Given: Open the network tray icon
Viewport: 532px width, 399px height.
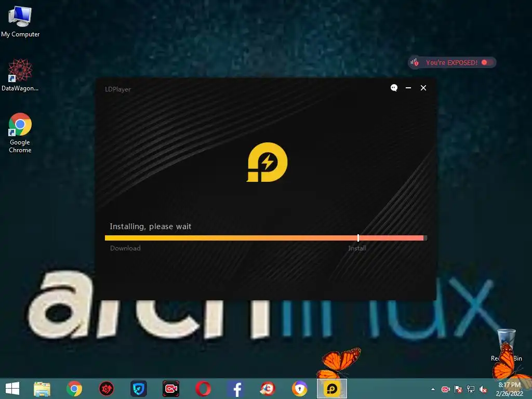Looking at the screenshot, I should (x=471, y=389).
